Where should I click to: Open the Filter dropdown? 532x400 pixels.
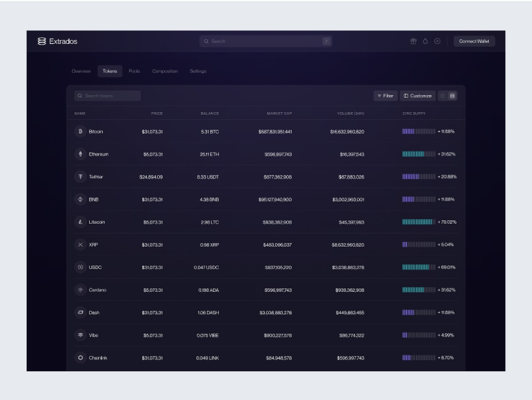click(385, 95)
